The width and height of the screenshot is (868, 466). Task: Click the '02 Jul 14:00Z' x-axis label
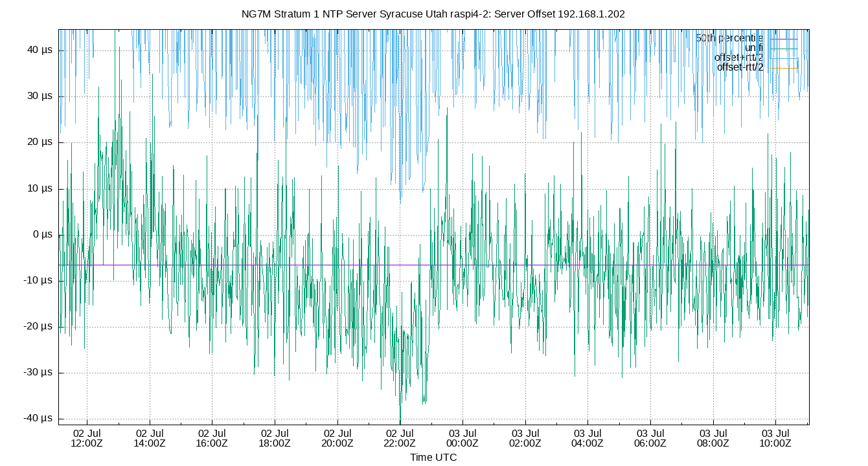(x=149, y=438)
